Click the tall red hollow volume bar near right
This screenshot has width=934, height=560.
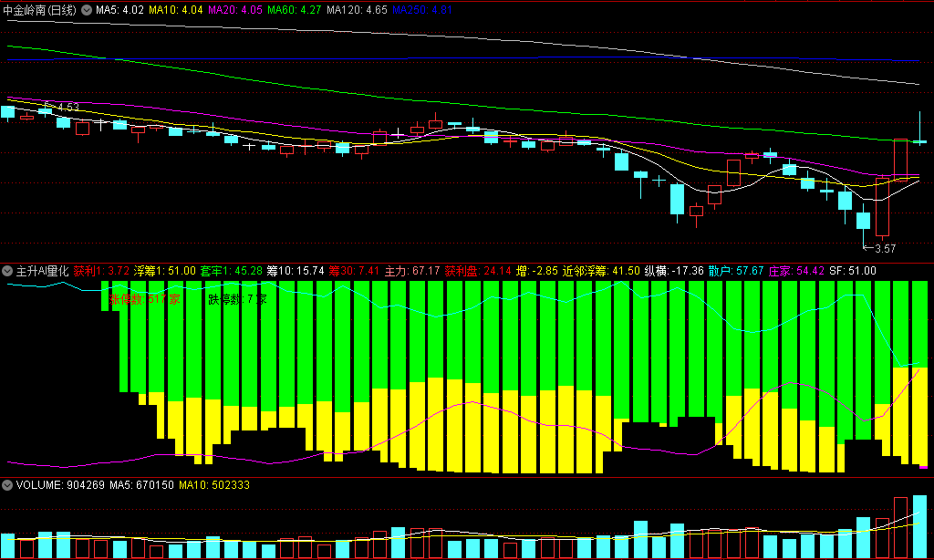(x=900, y=528)
